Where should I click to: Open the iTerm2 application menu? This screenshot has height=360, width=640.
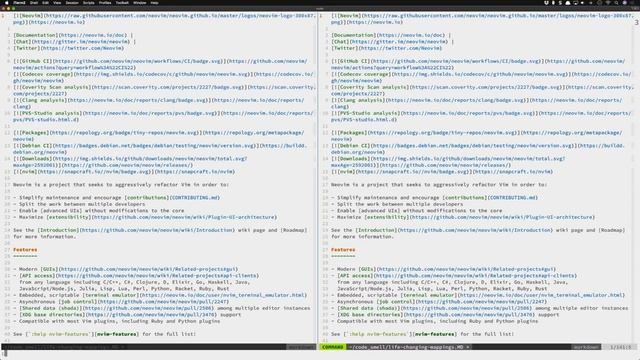coord(19,2)
